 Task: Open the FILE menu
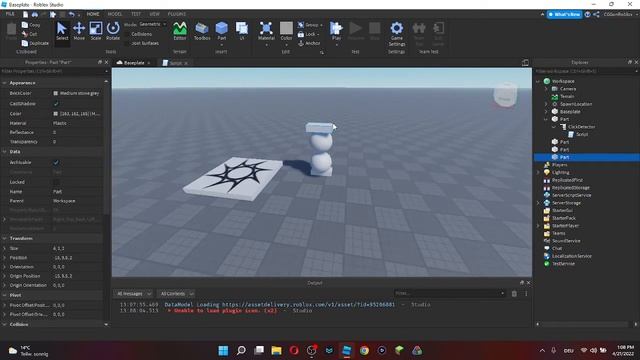pos(10,14)
